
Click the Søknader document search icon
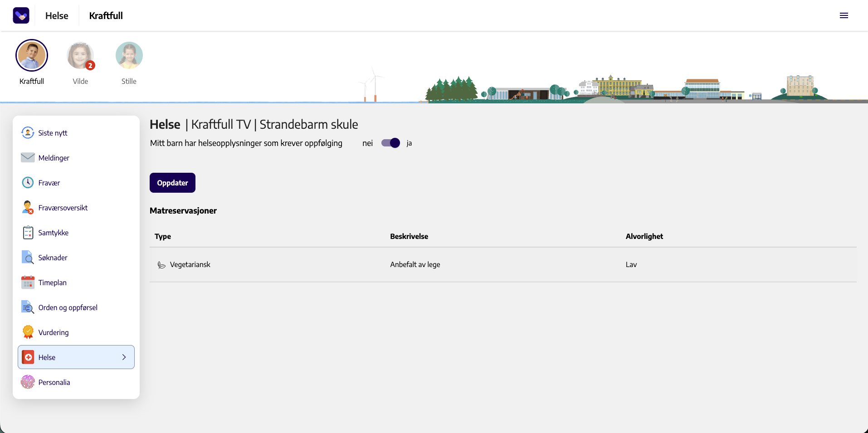point(28,258)
